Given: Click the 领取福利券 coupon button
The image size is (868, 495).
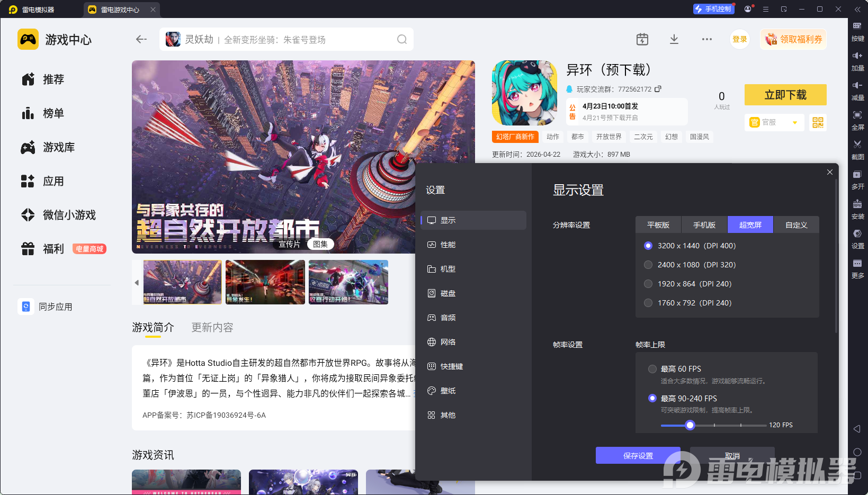Looking at the screenshot, I should pos(793,39).
